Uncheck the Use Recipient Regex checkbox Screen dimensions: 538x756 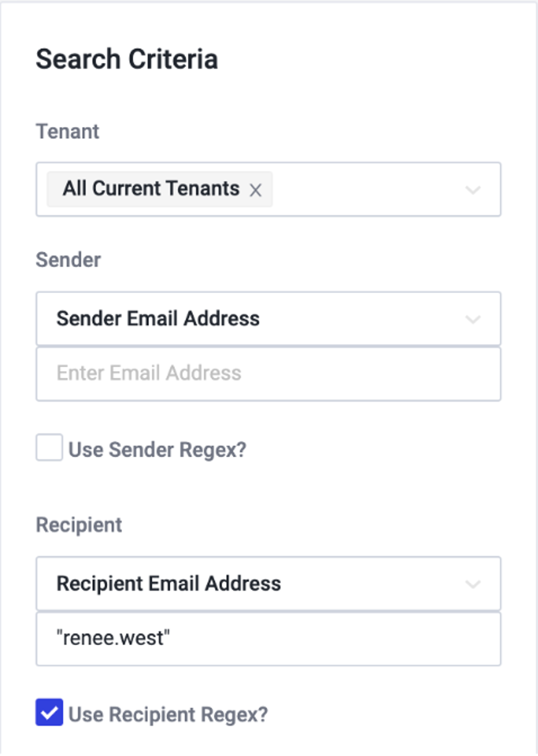[x=49, y=712]
